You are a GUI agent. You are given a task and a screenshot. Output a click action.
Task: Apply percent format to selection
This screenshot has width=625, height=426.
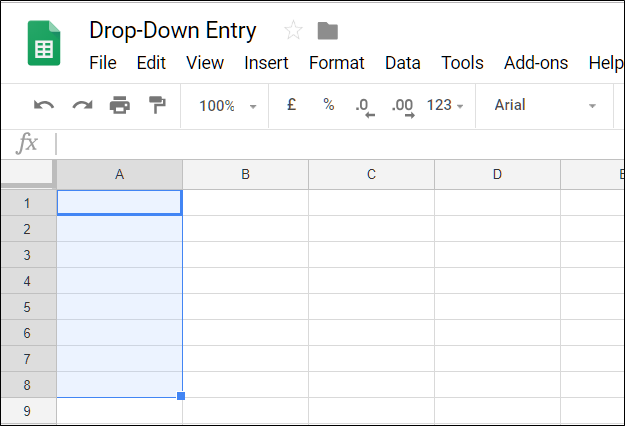tap(328, 105)
